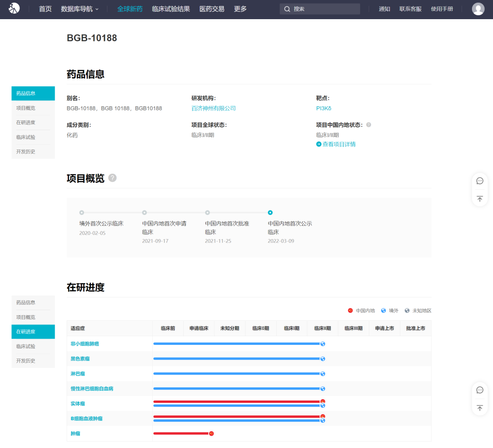Open 肿瘤 indication link

tap(75, 433)
